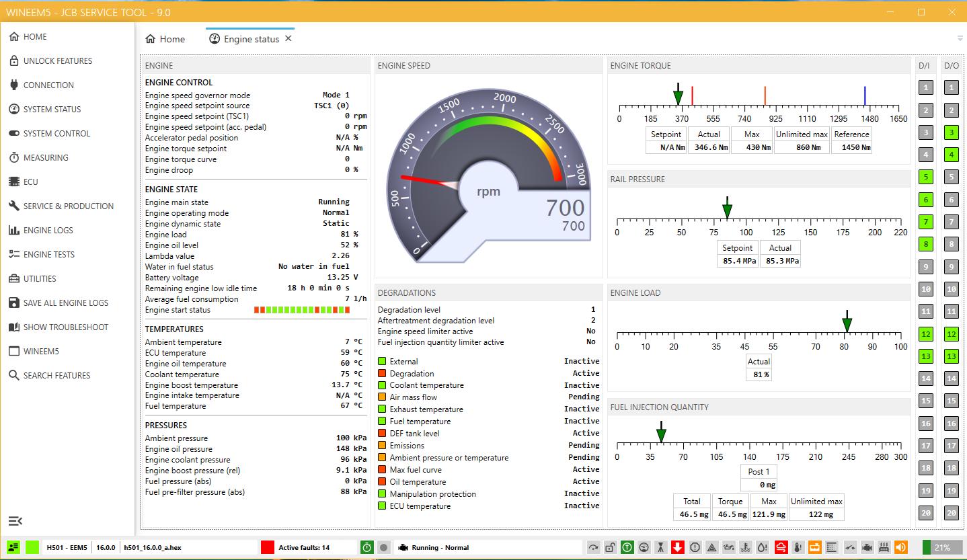The image size is (967, 560).
Task: Click the 21% progress indicator
Action: pos(941,547)
